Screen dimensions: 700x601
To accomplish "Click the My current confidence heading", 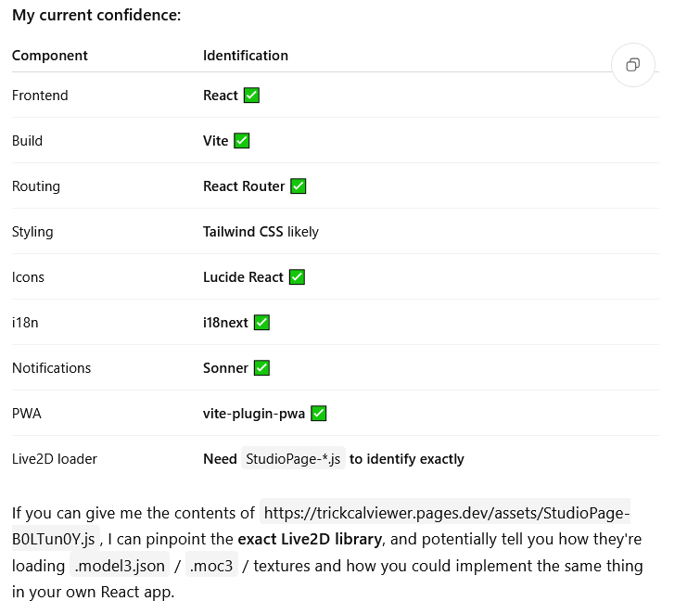I will coord(96,15).
